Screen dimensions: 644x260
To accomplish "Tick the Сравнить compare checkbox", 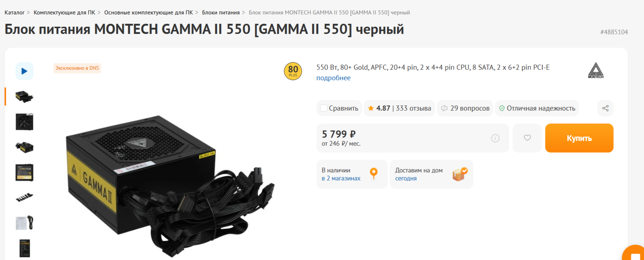I will point(324,108).
